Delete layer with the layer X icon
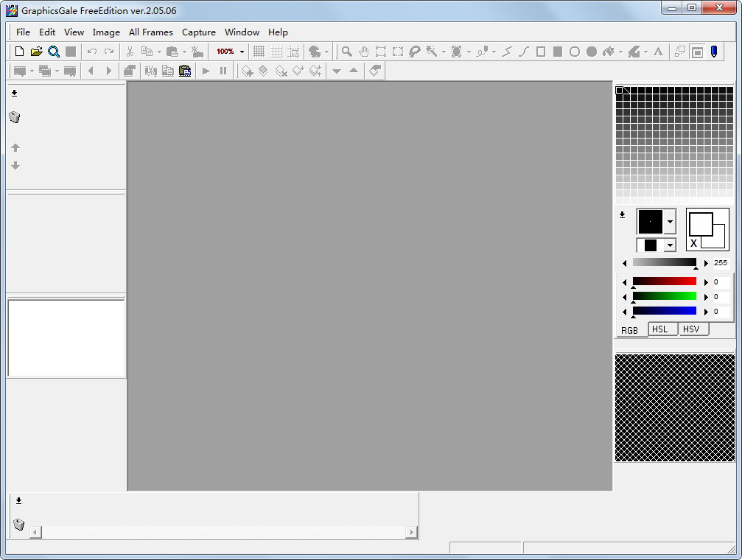The height and width of the screenshot is (560, 742). point(281,71)
